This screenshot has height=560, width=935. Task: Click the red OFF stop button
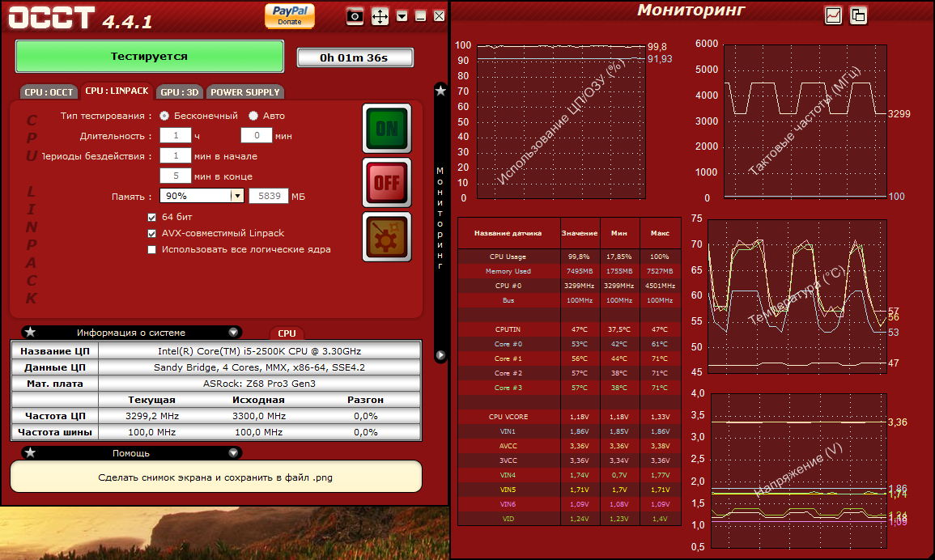pyautogui.click(x=387, y=183)
